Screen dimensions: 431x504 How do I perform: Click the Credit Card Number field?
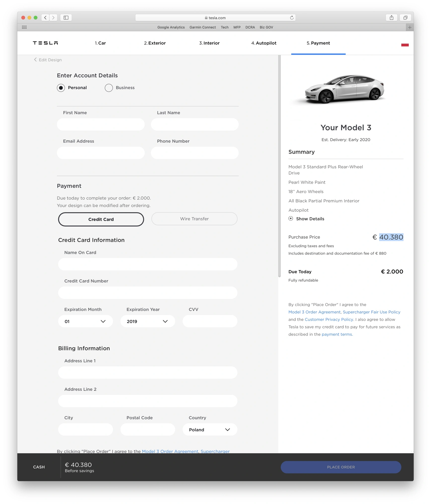[148, 293]
